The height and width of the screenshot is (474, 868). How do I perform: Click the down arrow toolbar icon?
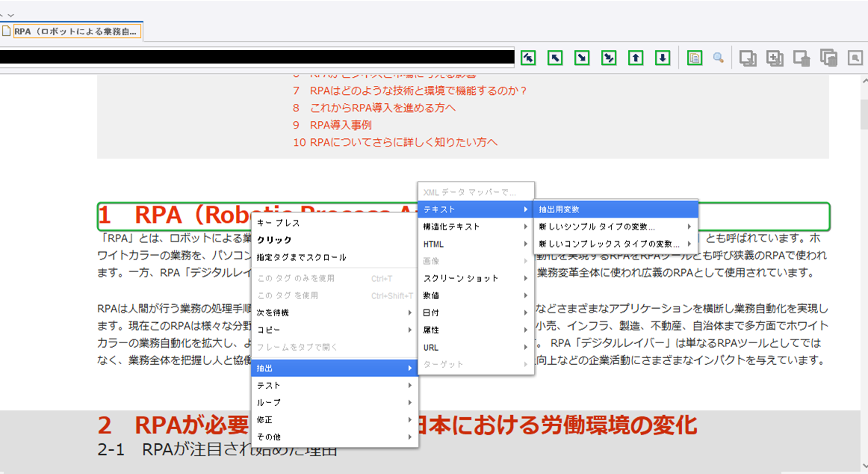(x=663, y=58)
